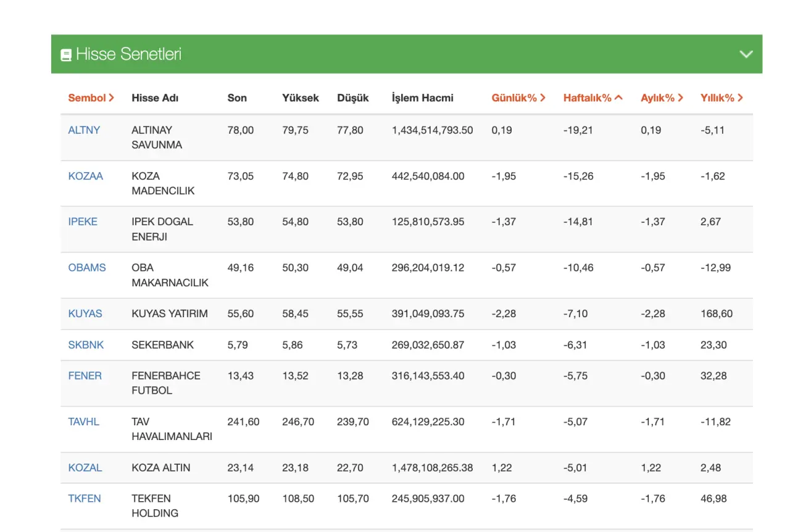Click the İşlem Hacmi column header

[x=422, y=98]
